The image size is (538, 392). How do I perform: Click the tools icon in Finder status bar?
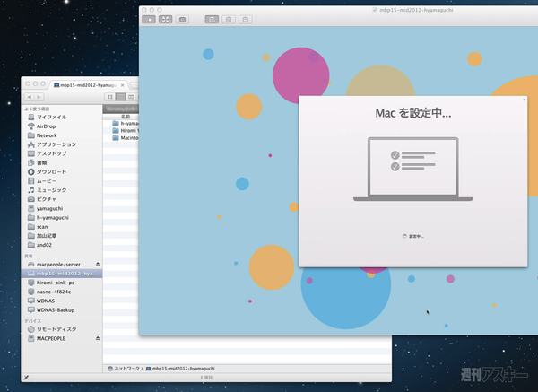(26, 378)
